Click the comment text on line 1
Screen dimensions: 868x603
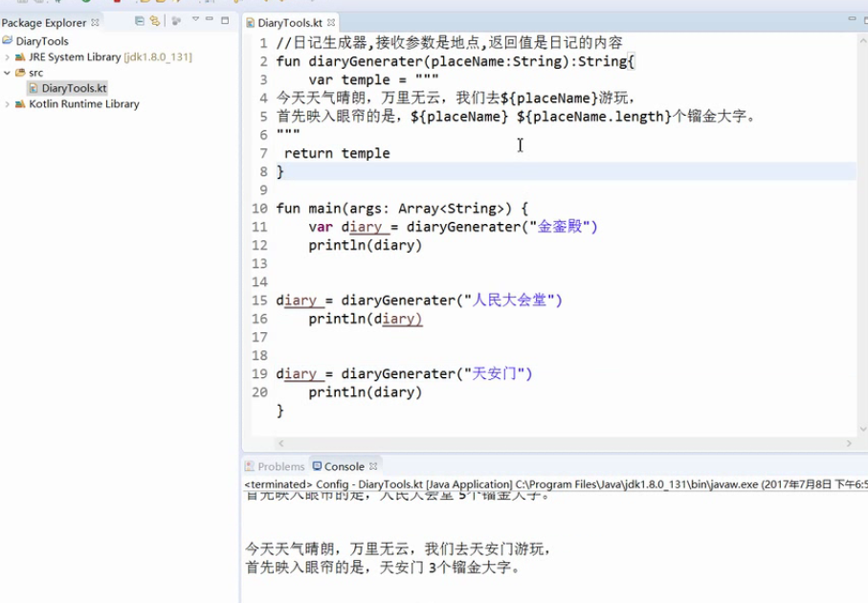[x=449, y=43]
